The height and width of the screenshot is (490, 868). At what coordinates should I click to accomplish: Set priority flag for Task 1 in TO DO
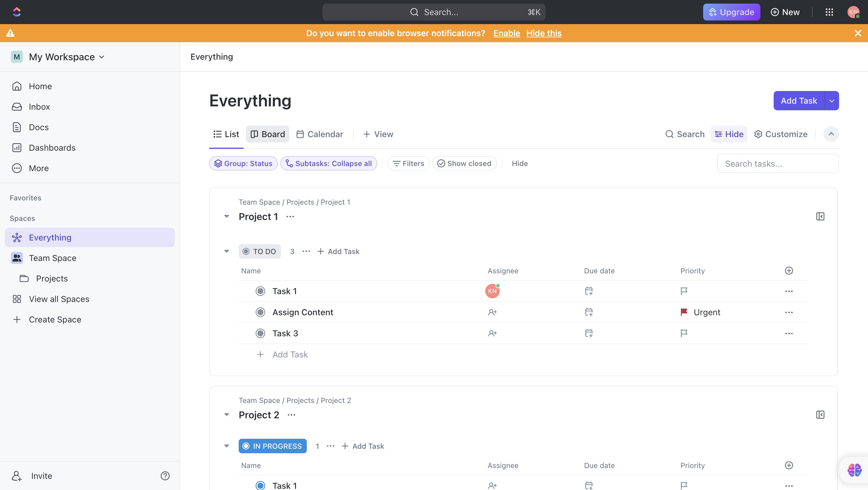coord(684,291)
